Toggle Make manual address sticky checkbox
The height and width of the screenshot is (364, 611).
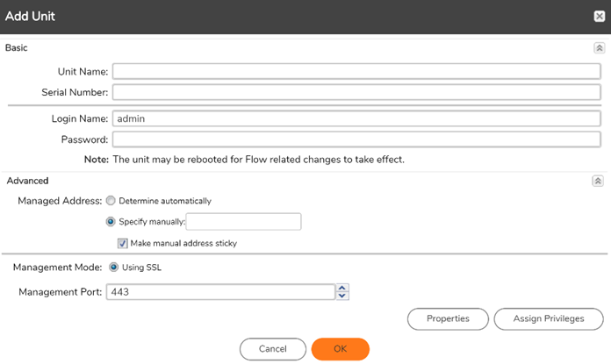123,243
